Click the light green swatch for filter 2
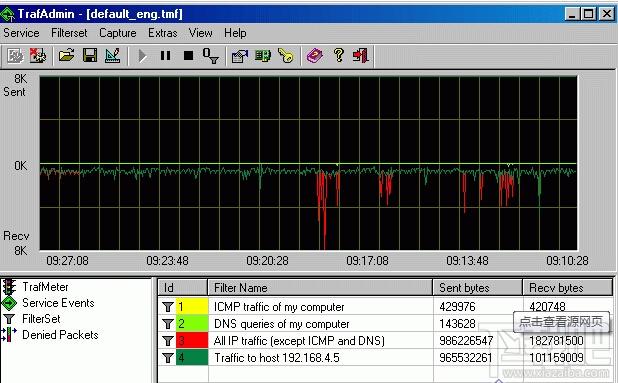Screen dimensions: 618x383 pyautogui.click(x=192, y=324)
